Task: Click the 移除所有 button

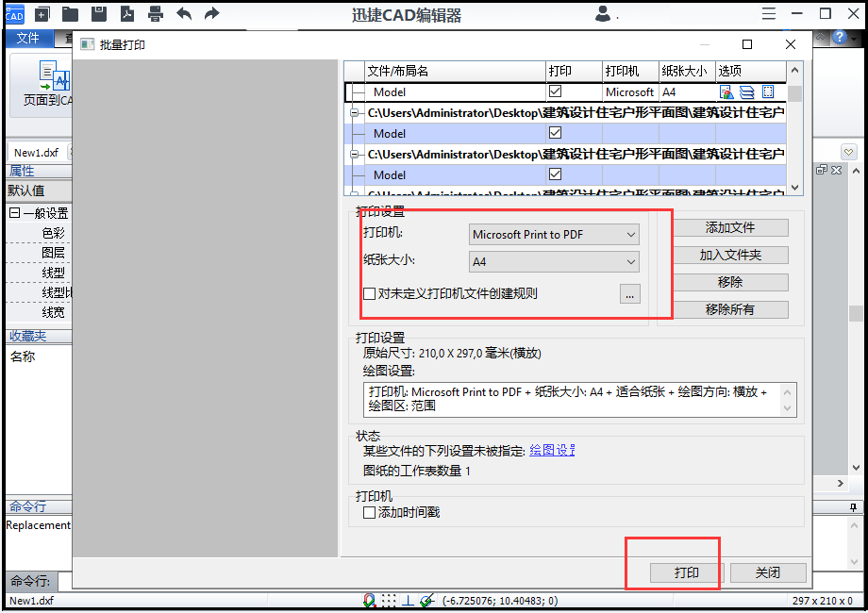Action: pos(730,309)
